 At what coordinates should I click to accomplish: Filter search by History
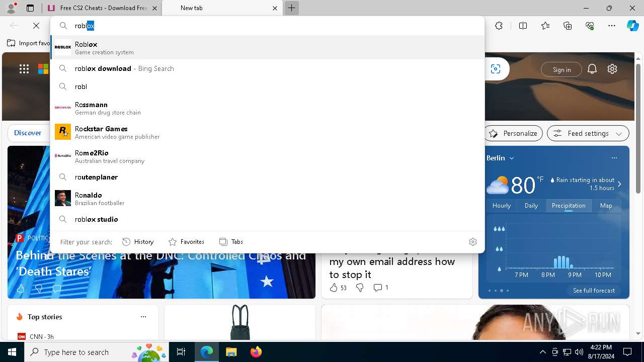[x=138, y=242]
